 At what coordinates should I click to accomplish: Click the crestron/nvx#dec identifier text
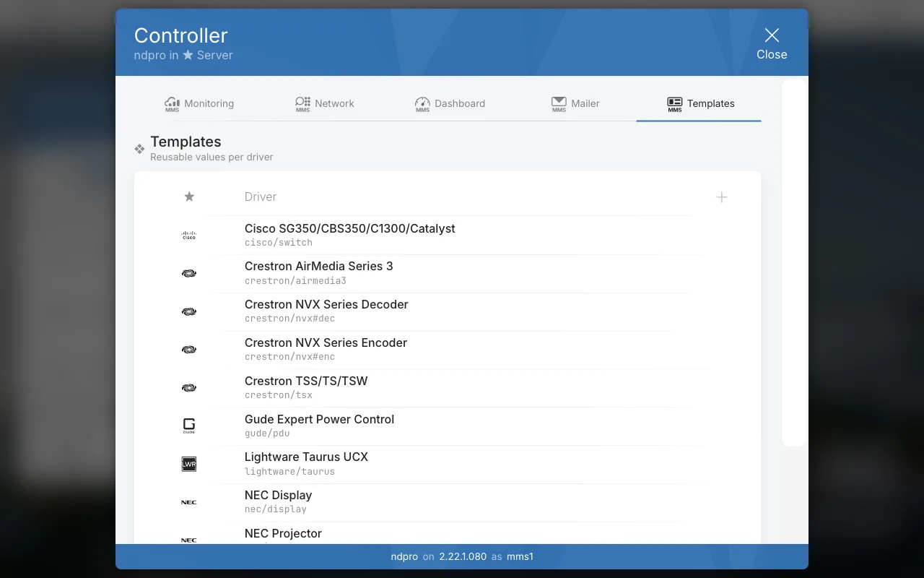[x=290, y=319]
